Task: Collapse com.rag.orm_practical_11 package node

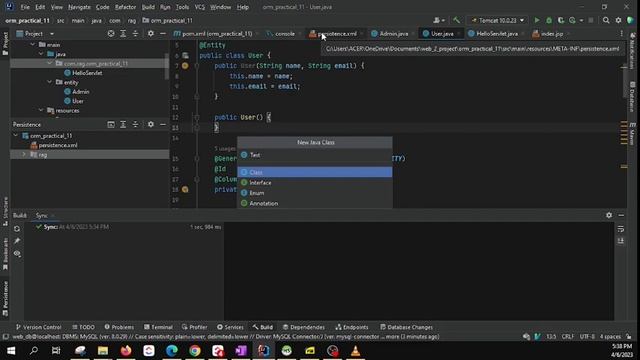Action: tap(50, 63)
